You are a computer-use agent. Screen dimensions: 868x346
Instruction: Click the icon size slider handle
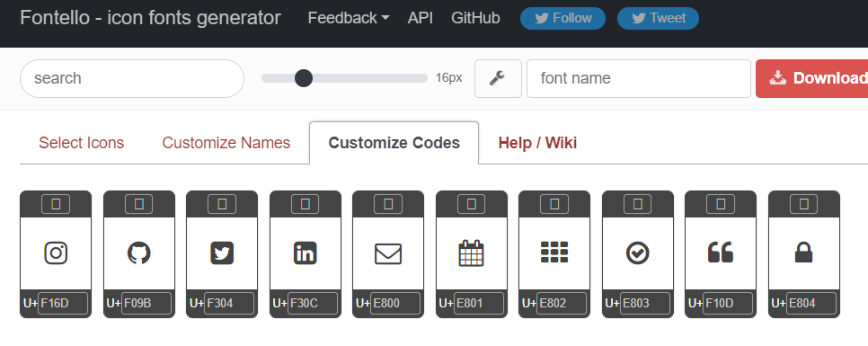click(304, 78)
